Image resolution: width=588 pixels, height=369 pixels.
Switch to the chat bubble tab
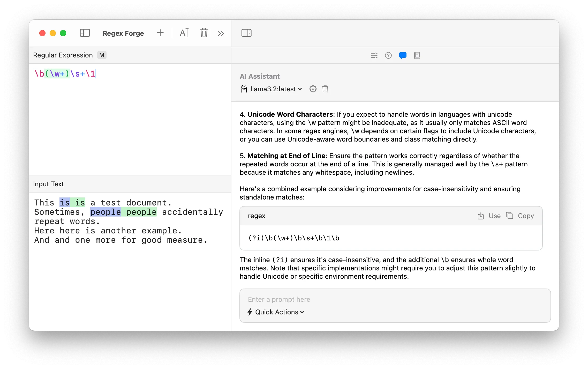(403, 55)
